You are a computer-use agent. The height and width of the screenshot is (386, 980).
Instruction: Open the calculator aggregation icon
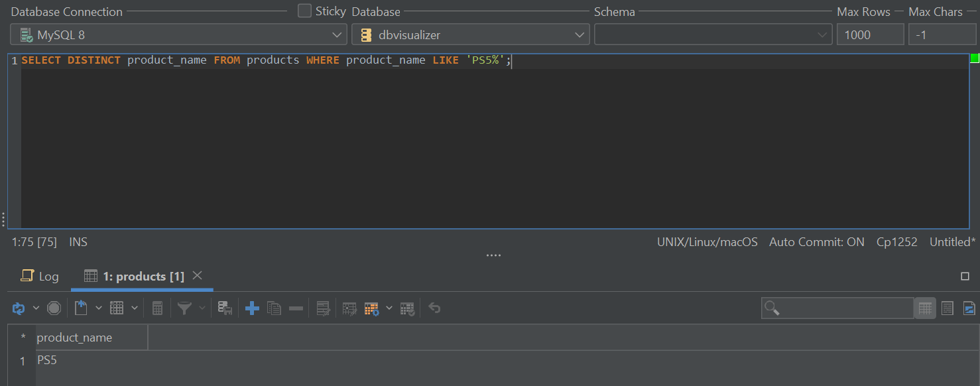click(x=158, y=308)
